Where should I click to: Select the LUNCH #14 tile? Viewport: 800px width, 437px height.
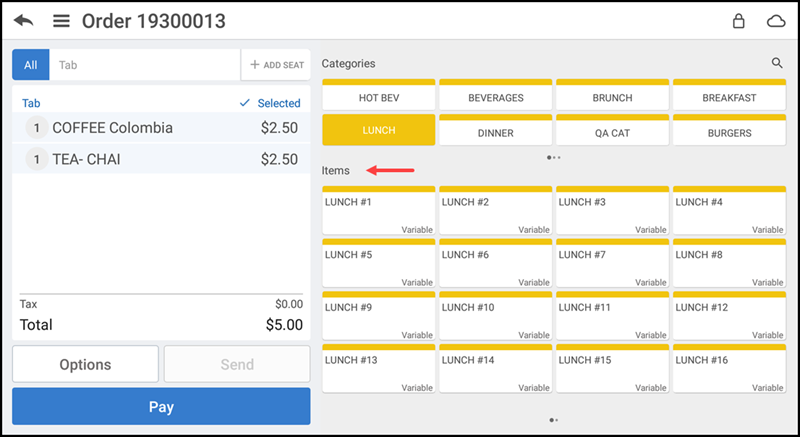point(495,368)
